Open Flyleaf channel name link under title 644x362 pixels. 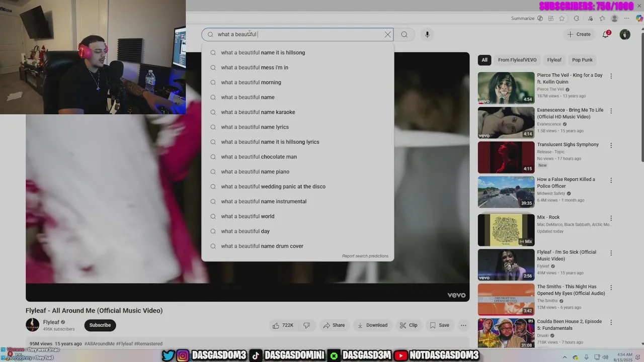pyautogui.click(x=51, y=322)
